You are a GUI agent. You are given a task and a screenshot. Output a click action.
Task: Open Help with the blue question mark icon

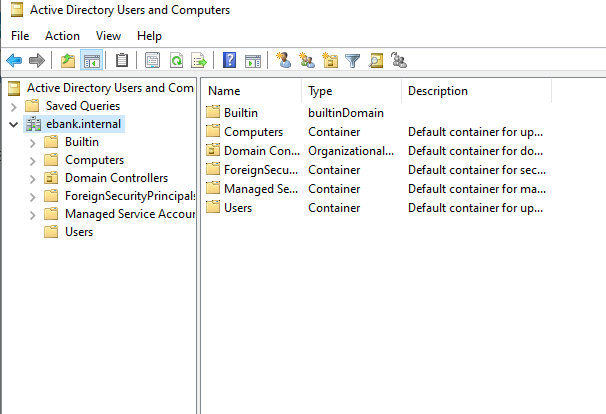click(x=230, y=60)
